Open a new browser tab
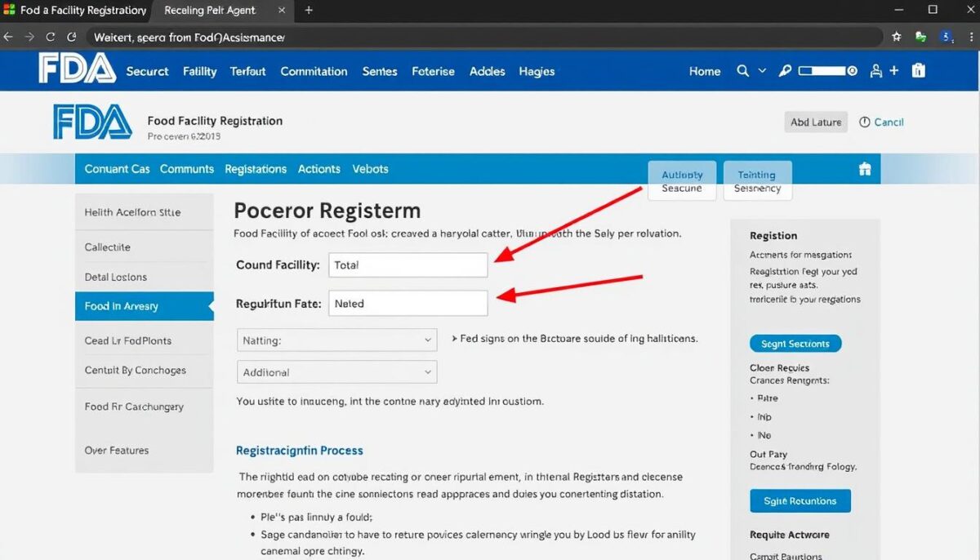This screenshot has height=560, width=980. point(309,11)
